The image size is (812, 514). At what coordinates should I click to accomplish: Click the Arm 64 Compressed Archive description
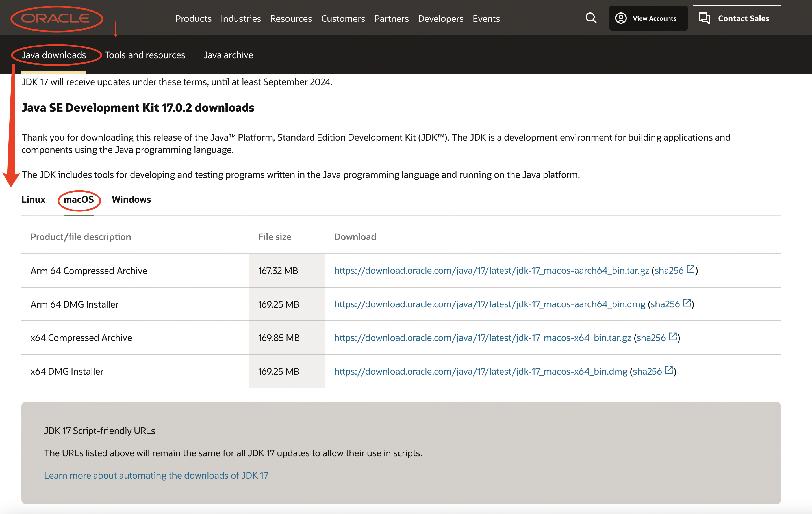[89, 271]
